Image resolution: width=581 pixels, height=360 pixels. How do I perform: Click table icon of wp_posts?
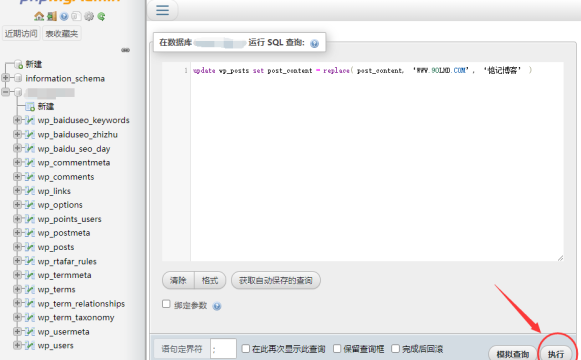30,247
